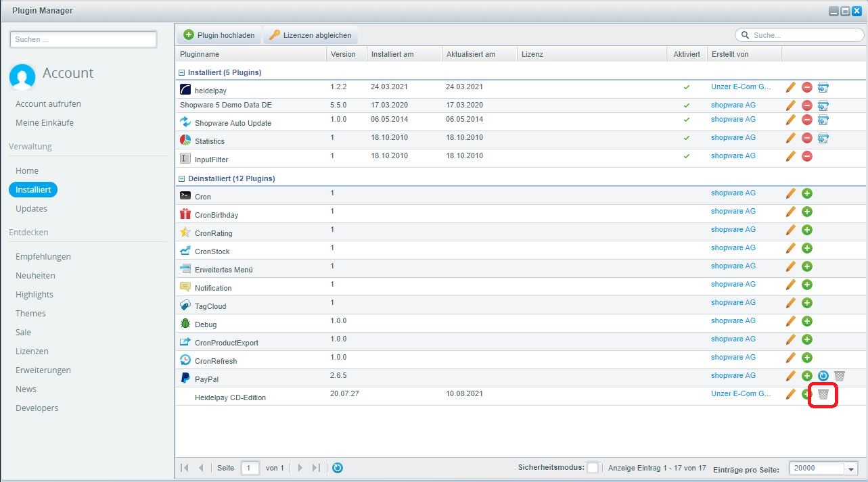Open the Einträge pro Seite dropdown
This screenshot has height=482, width=868.
coord(851,468)
